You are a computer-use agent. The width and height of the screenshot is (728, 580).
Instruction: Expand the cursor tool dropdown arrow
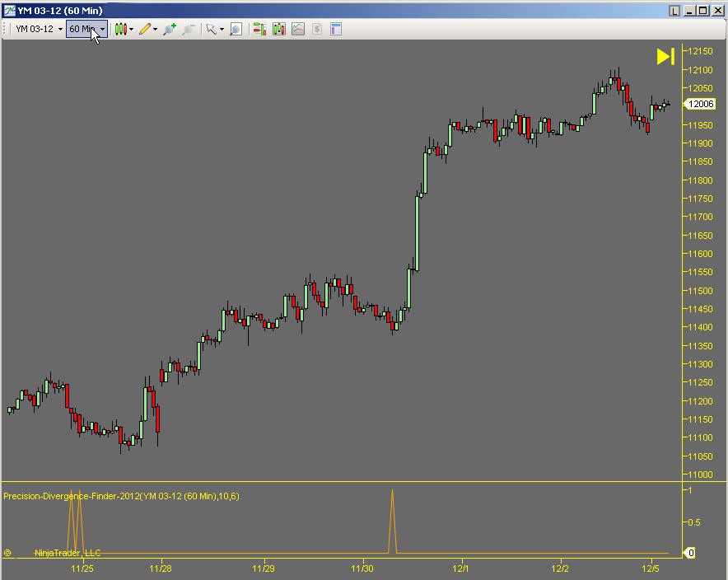(x=222, y=29)
